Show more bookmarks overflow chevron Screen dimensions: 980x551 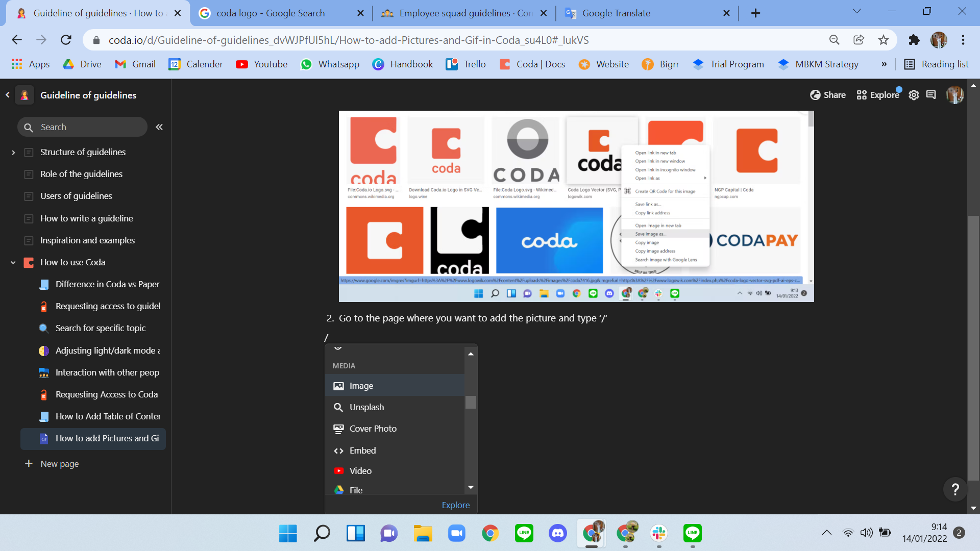[884, 64]
